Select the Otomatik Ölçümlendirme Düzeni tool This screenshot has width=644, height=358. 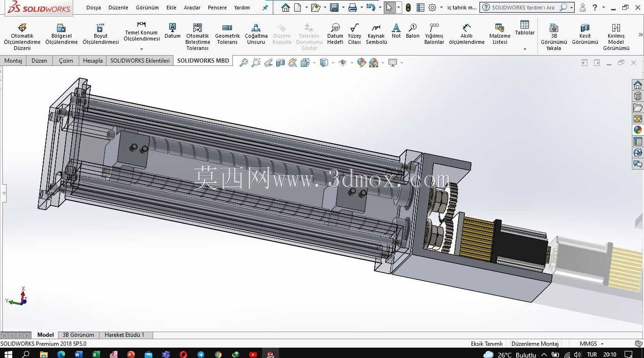pyautogui.click(x=22, y=37)
